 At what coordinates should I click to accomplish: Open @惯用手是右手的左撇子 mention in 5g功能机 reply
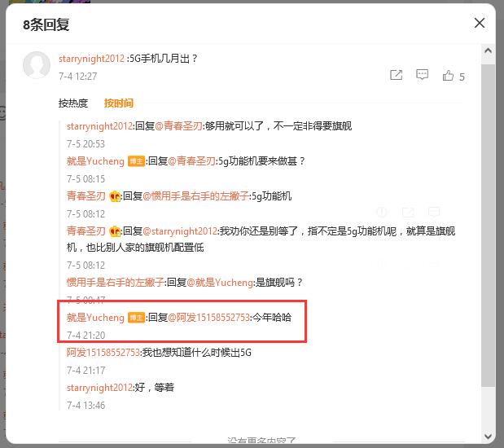[195, 196]
